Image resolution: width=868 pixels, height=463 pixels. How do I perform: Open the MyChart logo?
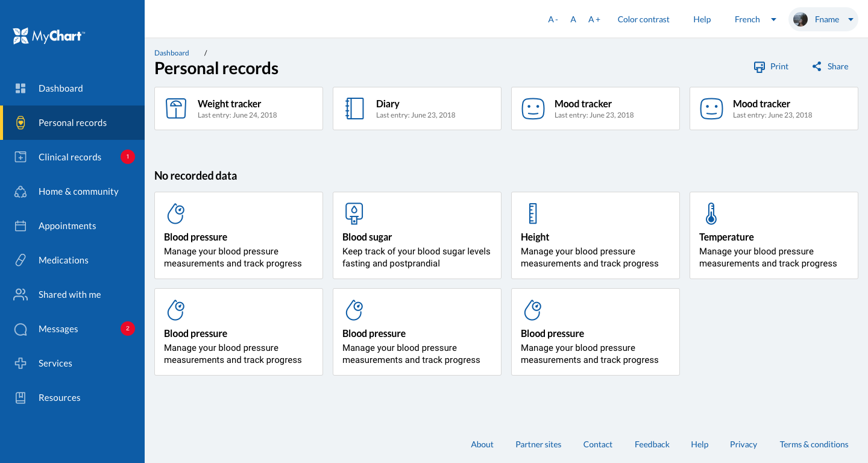point(48,35)
